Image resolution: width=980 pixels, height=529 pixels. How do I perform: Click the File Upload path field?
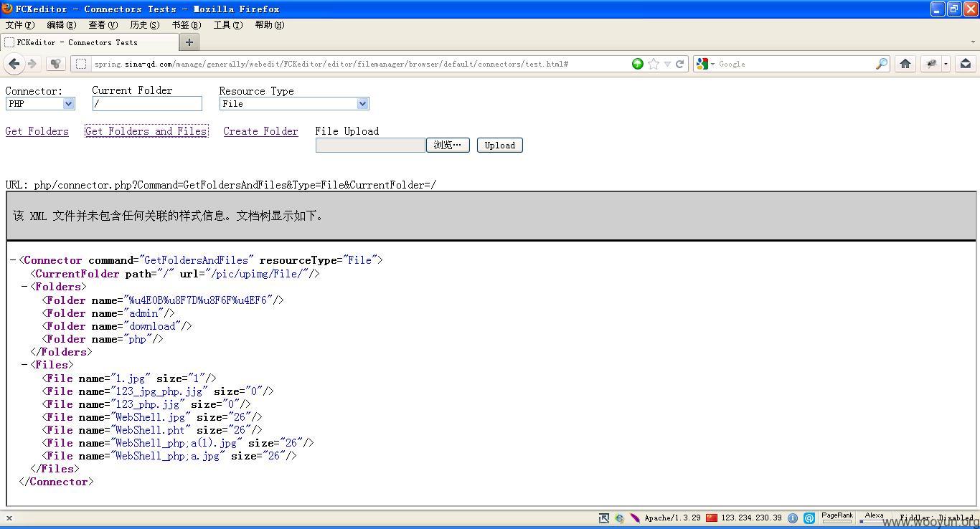(x=370, y=145)
